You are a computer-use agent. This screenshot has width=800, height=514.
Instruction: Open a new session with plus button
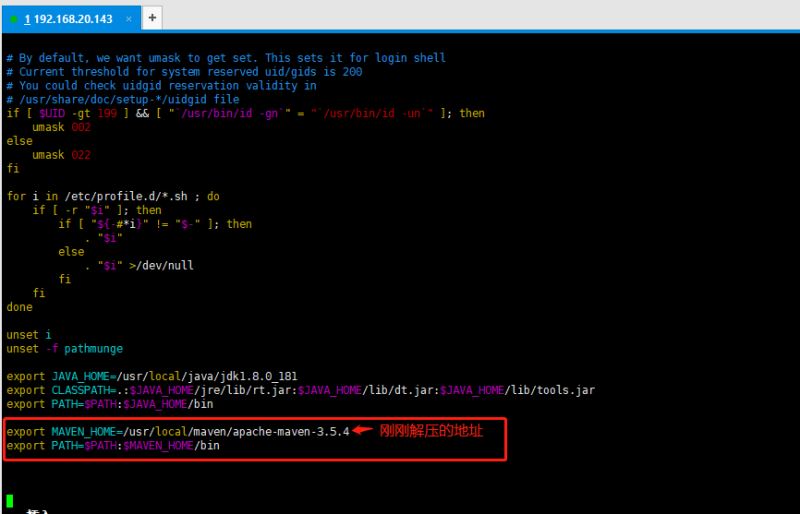pyautogui.click(x=152, y=18)
